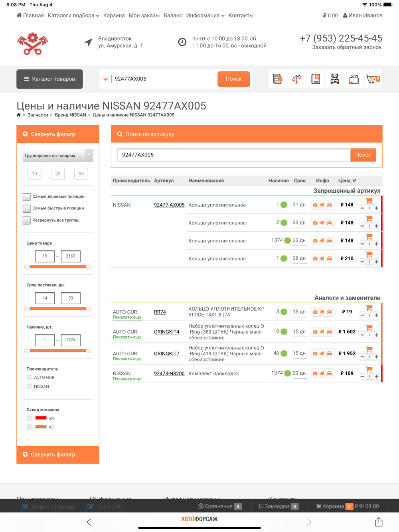This screenshot has width=399, height=532.
Task: Decrease quantity with minus in ORINGKIT7 row
Action: pyautogui.click(x=362, y=357)
